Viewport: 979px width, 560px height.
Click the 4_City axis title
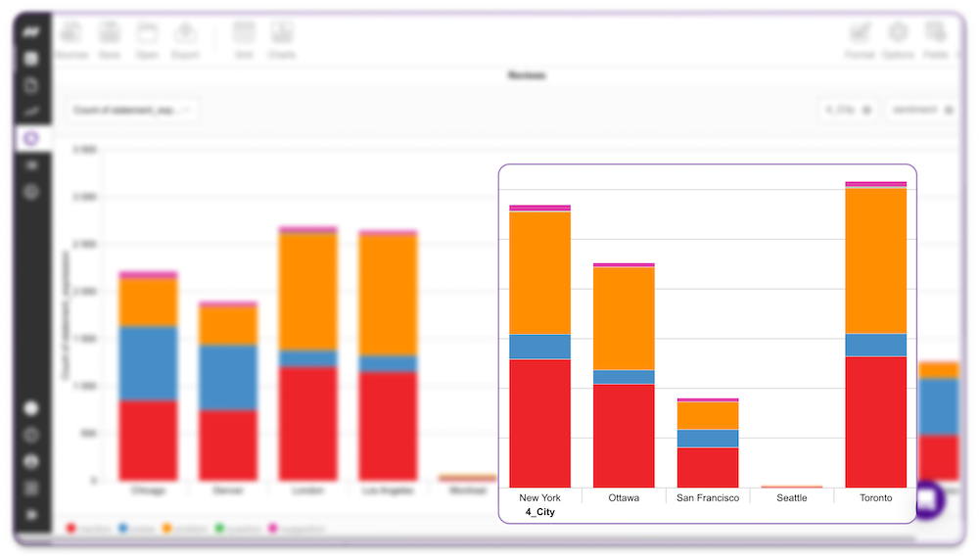pyautogui.click(x=540, y=512)
